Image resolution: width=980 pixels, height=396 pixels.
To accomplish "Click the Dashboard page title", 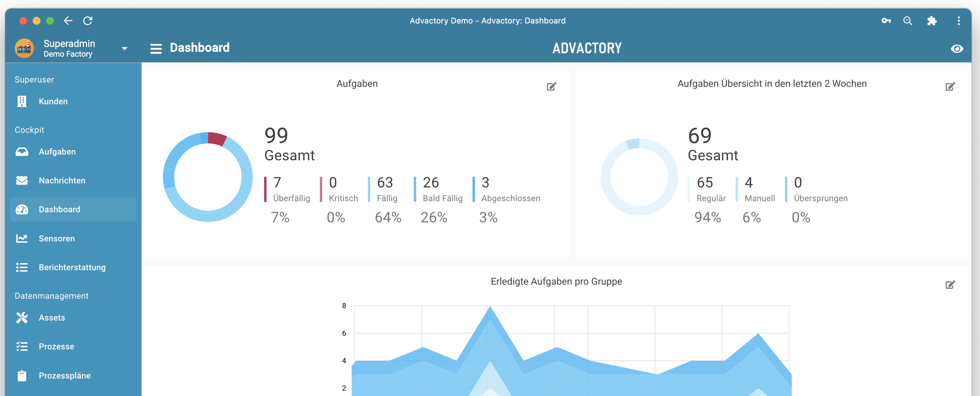I will 200,48.
